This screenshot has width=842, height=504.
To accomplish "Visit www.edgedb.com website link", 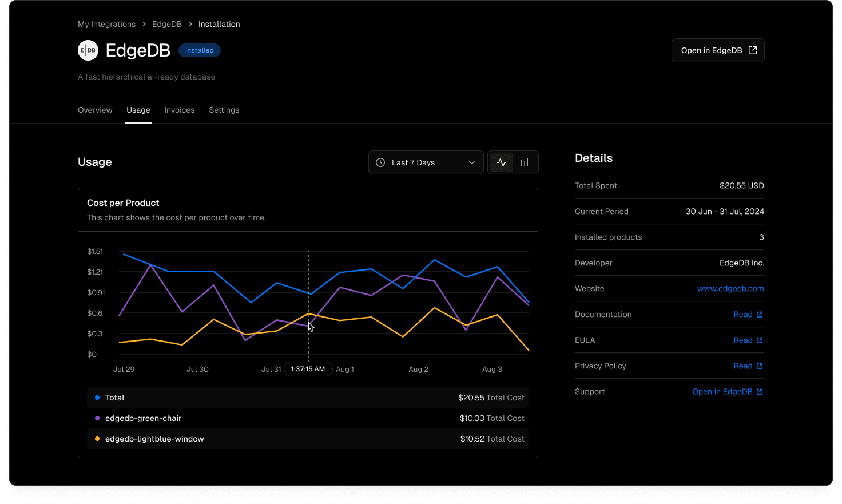I will (730, 289).
